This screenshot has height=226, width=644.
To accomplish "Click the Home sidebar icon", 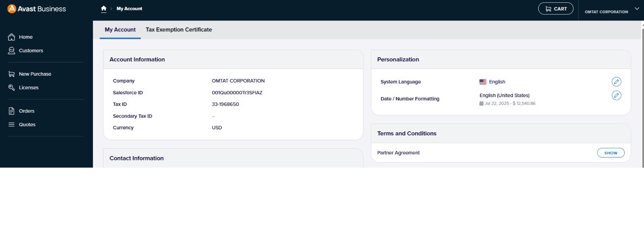I will (12, 37).
